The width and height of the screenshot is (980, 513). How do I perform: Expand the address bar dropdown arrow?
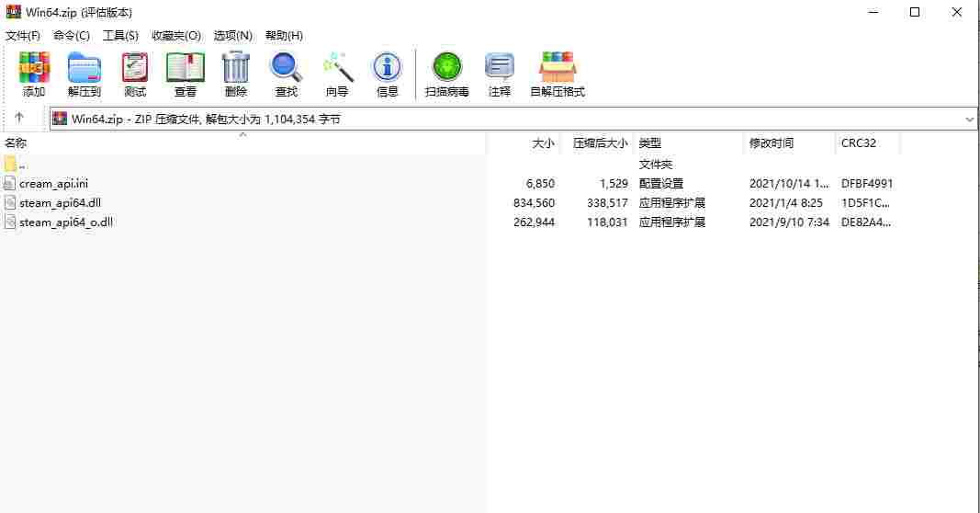click(969, 119)
